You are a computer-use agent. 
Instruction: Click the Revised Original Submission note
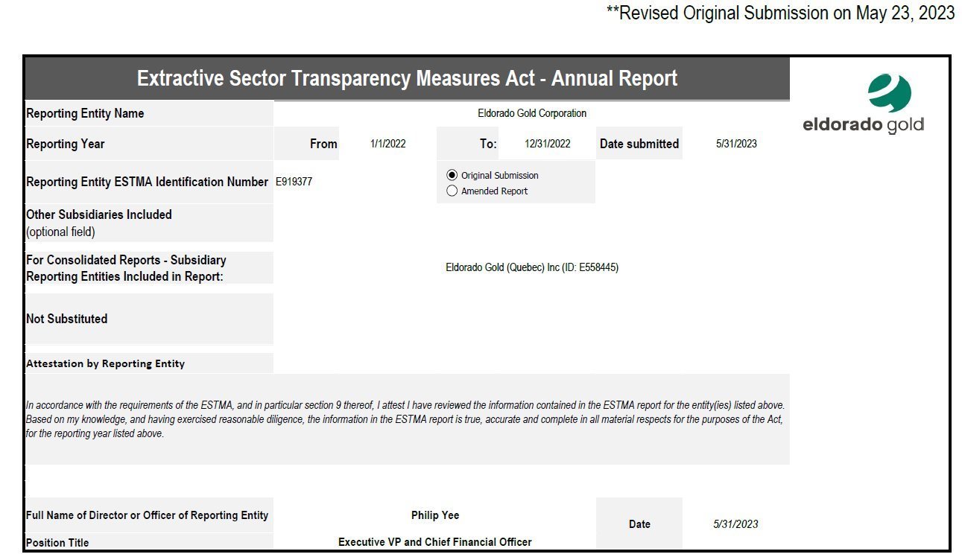click(780, 13)
